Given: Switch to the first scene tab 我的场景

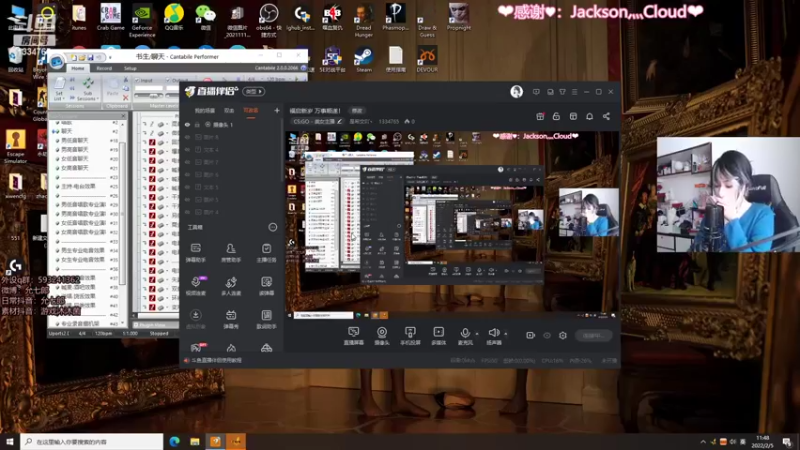Looking at the screenshot, I should coord(205,110).
